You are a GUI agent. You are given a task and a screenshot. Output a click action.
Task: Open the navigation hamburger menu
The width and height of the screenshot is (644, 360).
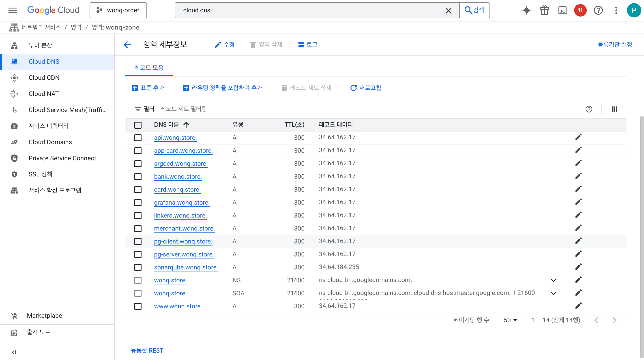pyautogui.click(x=12, y=10)
